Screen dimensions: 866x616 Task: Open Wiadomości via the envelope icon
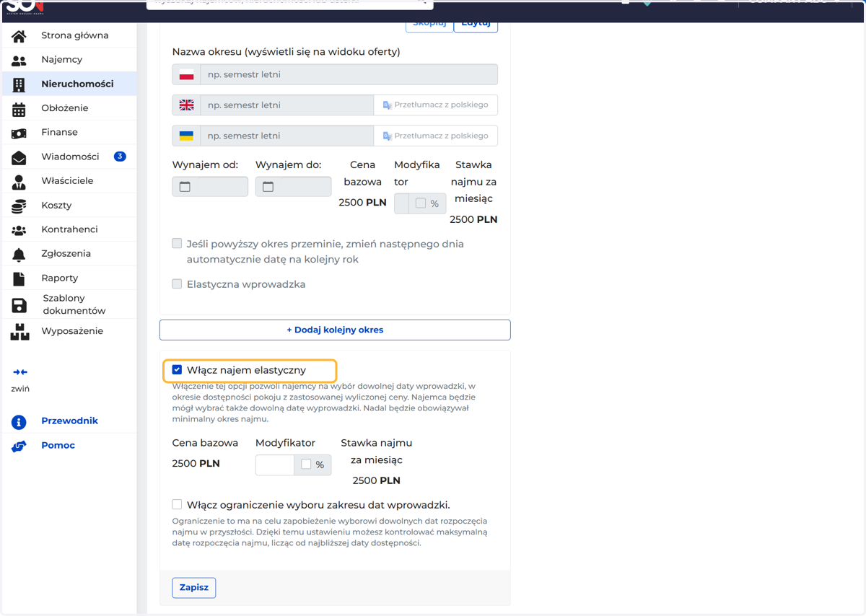pos(19,157)
